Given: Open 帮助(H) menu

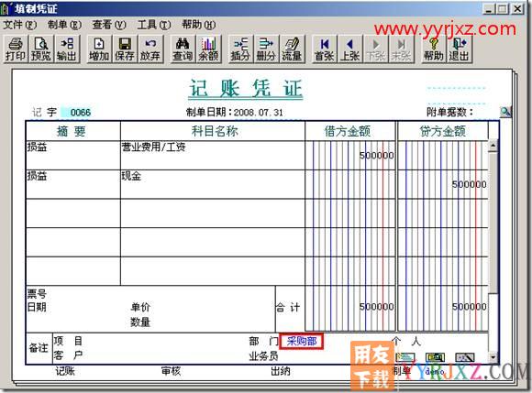Looking at the screenshot, I should coord(198,25).
